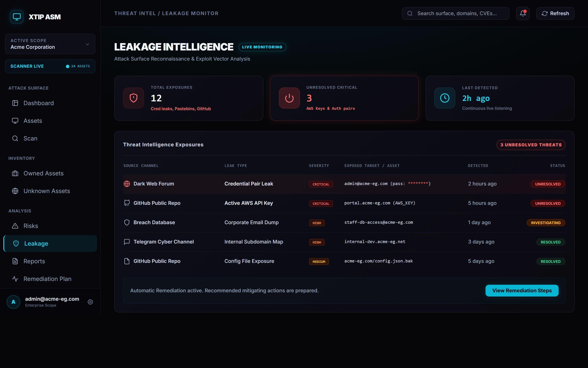The height and width of the screenshot is (368, 588).
Task: Click the INVESTIGATING status badge
Action: pos(546,223)
